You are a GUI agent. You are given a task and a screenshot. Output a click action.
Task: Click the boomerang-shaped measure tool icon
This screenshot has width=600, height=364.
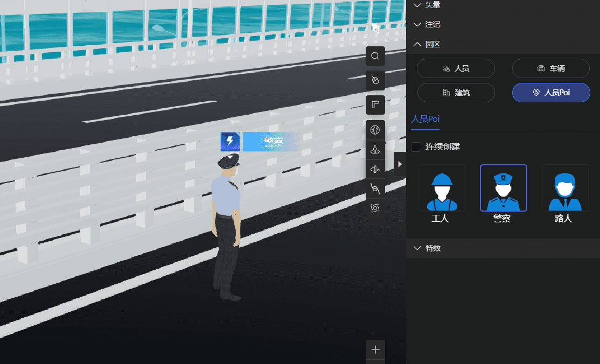375,105
